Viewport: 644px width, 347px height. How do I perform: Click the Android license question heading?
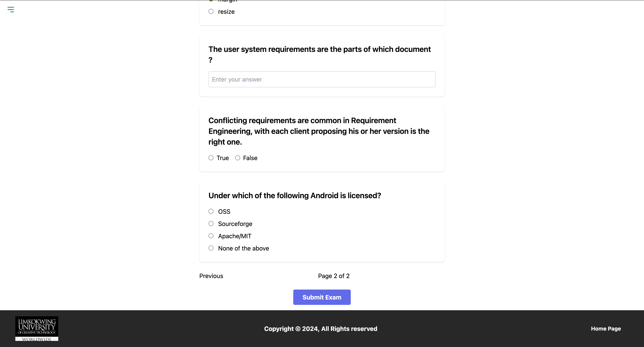coord(295,196)
